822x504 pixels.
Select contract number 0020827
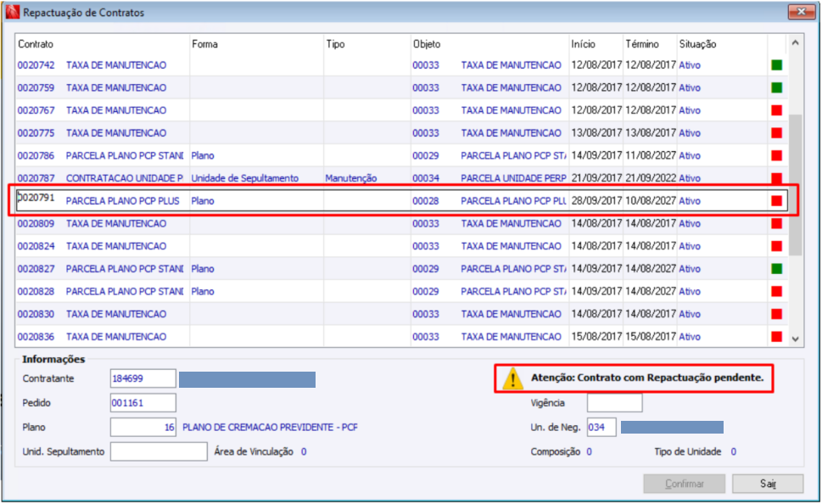pos(36,268)
